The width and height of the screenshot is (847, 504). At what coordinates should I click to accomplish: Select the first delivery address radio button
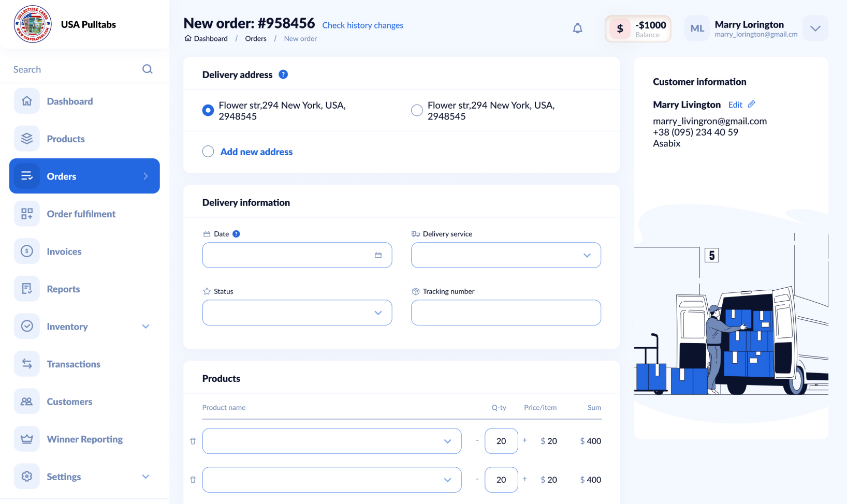coord(208,110)
